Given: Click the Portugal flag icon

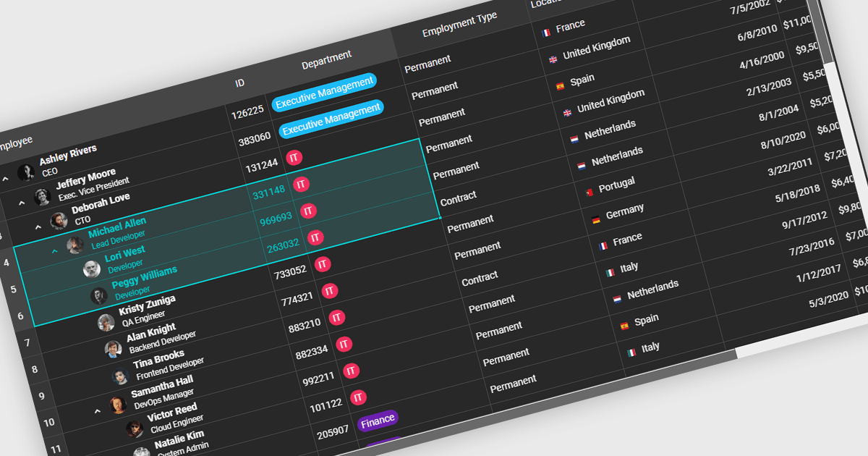Looking at the screenshot, I should coord(588,192).
